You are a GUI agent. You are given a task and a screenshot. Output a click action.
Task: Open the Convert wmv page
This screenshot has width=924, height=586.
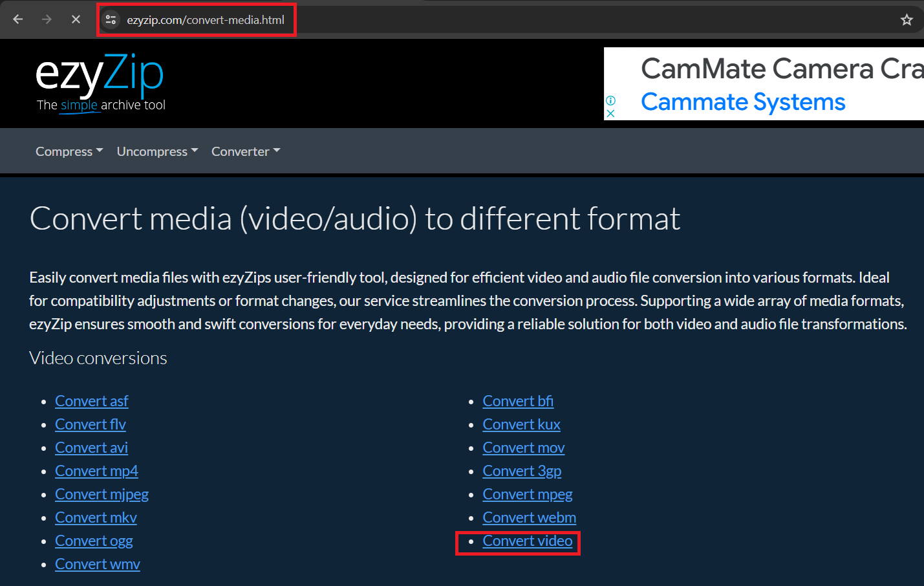(x=97, y=563)
